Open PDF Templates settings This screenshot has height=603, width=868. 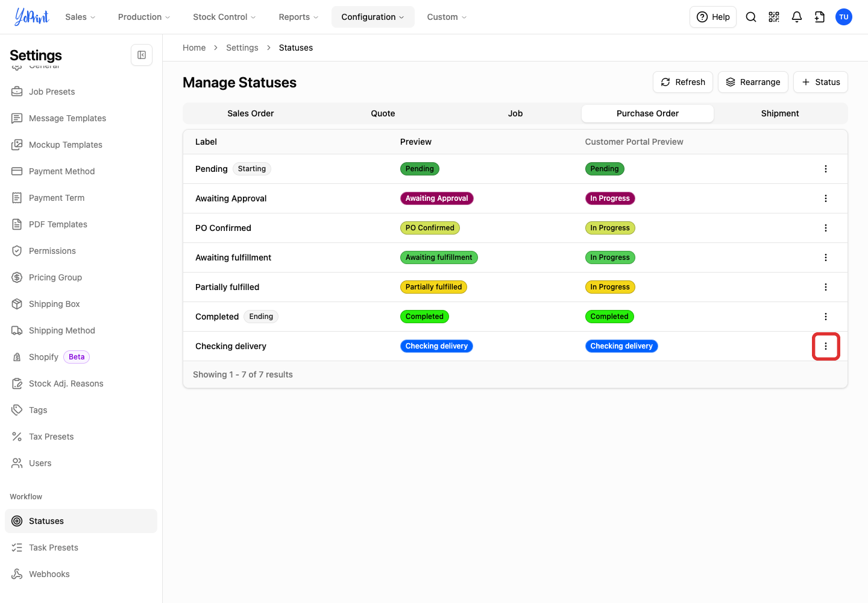pyautogui.click(x=81, y=224)
